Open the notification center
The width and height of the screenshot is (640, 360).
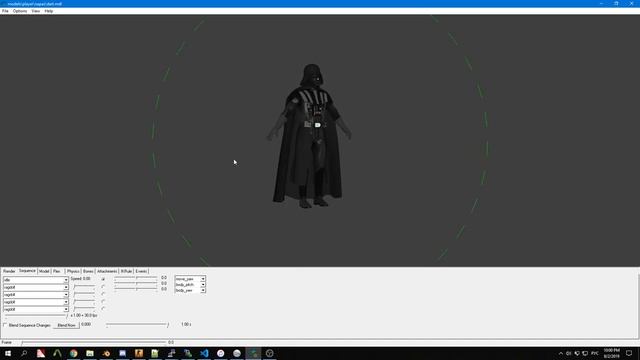tap(629, 353)
